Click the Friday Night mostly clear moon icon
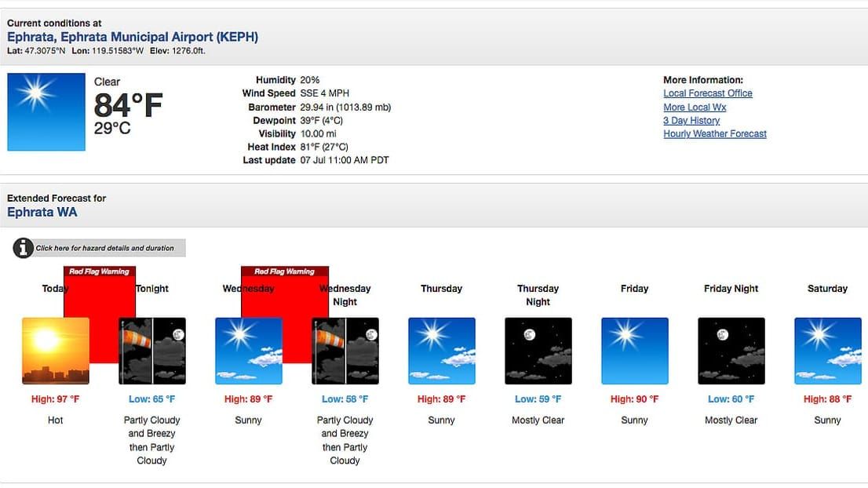This screenshot has height=488, width=868. 731,351
